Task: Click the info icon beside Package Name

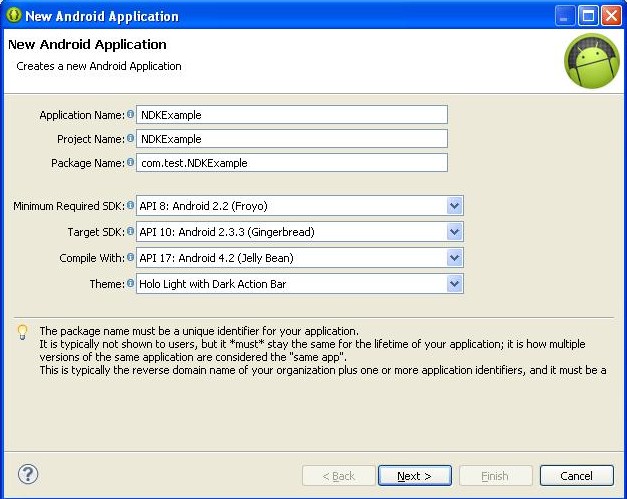Action: (x=130, y=162)
